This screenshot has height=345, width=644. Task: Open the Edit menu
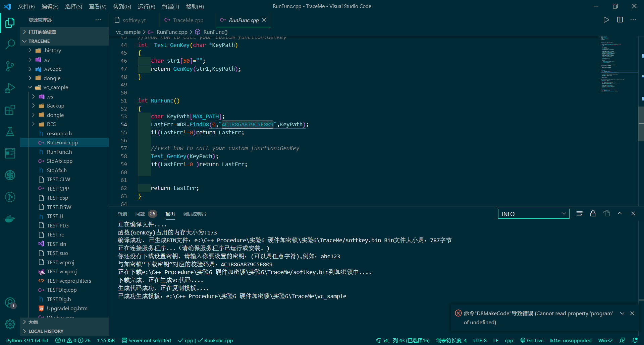(50, 6)
